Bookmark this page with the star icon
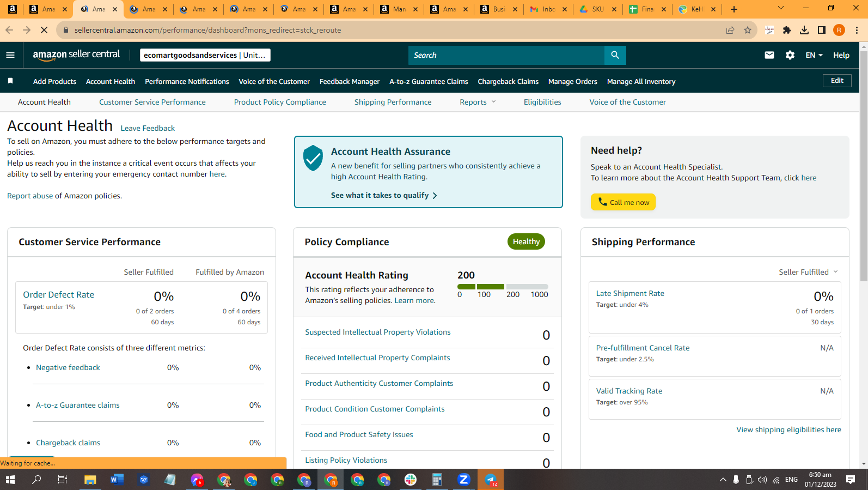This screenshot has width=868, height=490. point(748,30)
